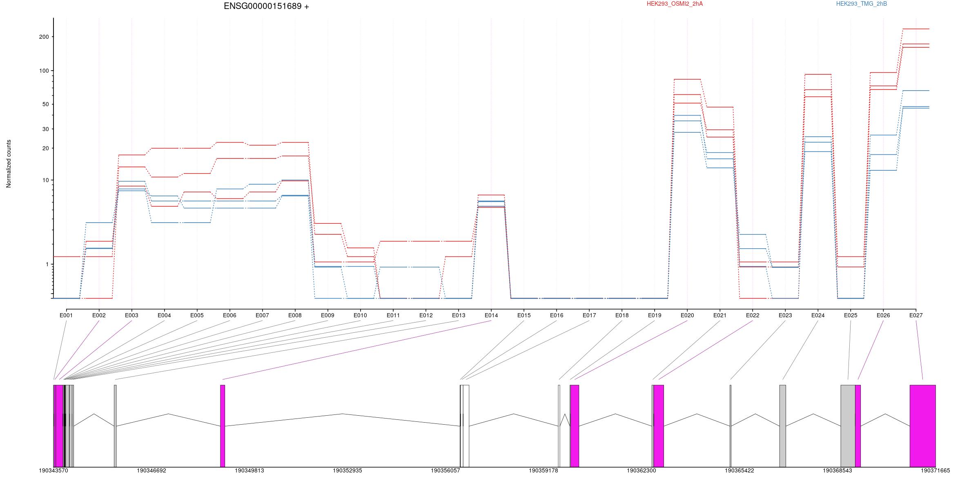Click exon label E026

(883, 315)
